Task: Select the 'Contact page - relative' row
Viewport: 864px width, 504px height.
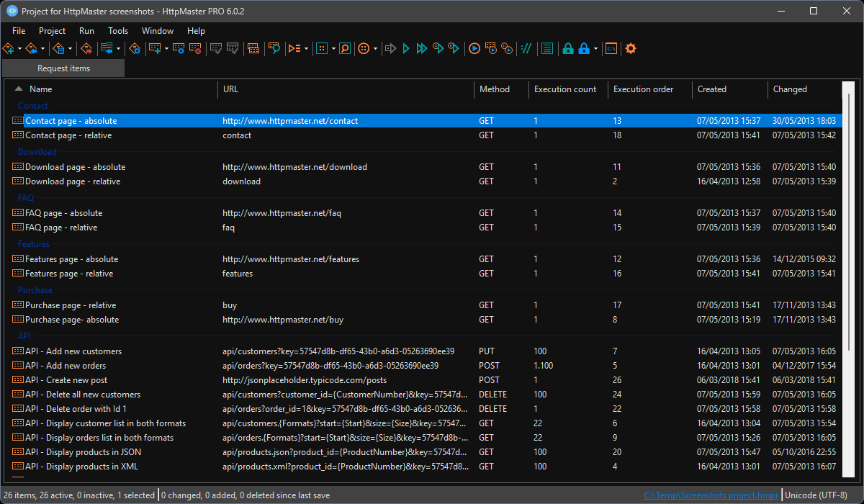Action: coord(426,135)
